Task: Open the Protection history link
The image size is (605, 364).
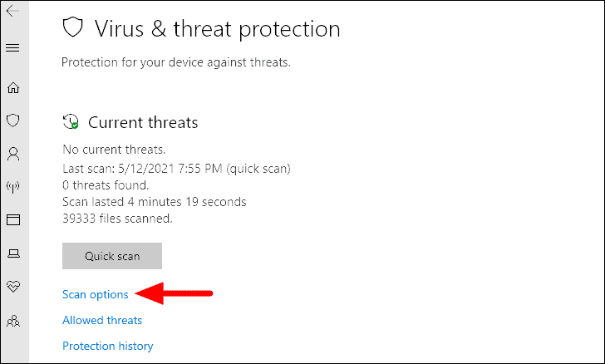Action: click(108, 346)
